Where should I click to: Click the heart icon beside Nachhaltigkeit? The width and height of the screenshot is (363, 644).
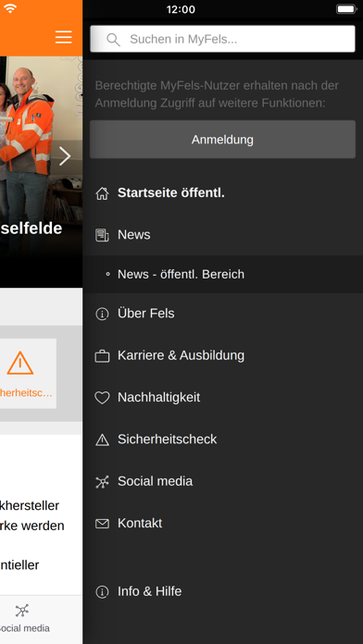point(102,398)
